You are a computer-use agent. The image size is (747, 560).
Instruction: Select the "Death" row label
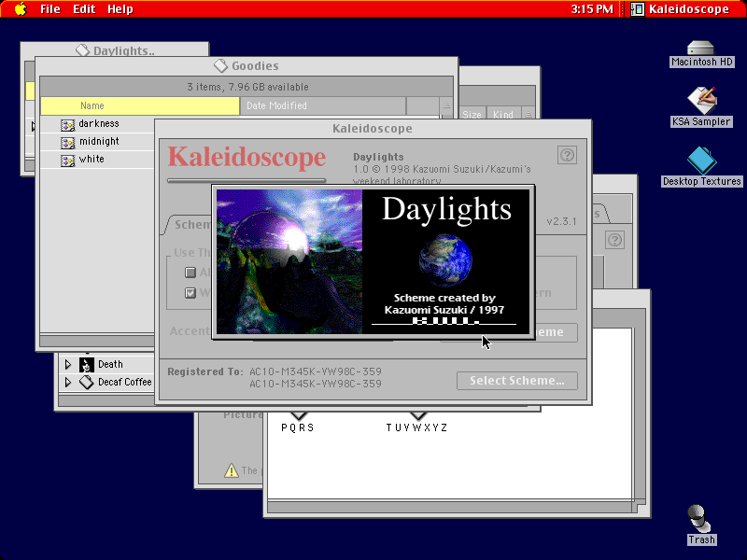tap(110, 364)
